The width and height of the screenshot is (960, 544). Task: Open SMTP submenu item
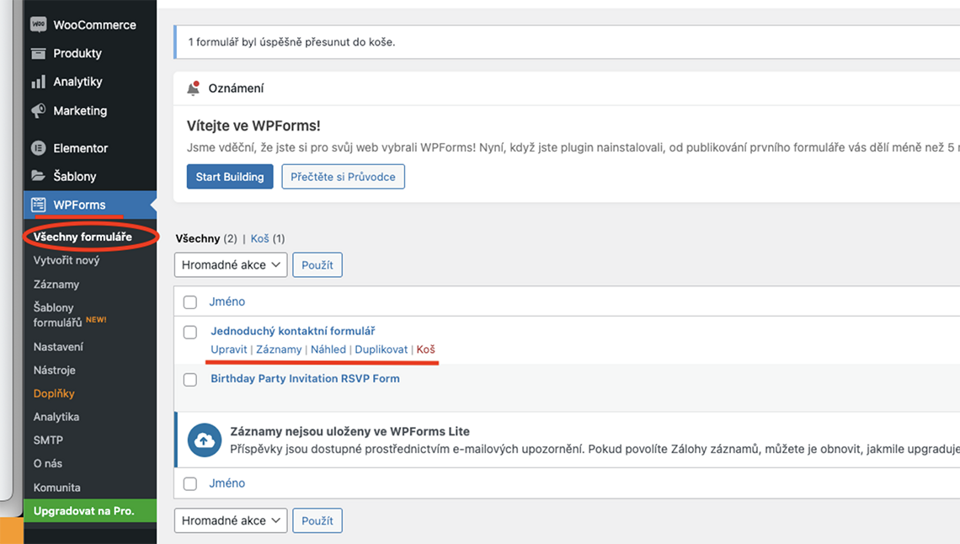(x=48, y=440)
